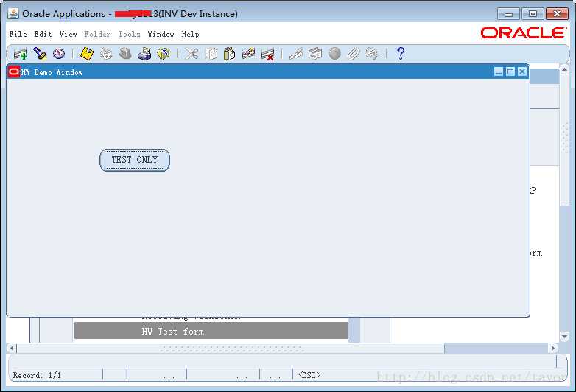Viewport: 576px width, 392px height.
Task: Click the Show Navigator compass icon
Action: point(59,54)
